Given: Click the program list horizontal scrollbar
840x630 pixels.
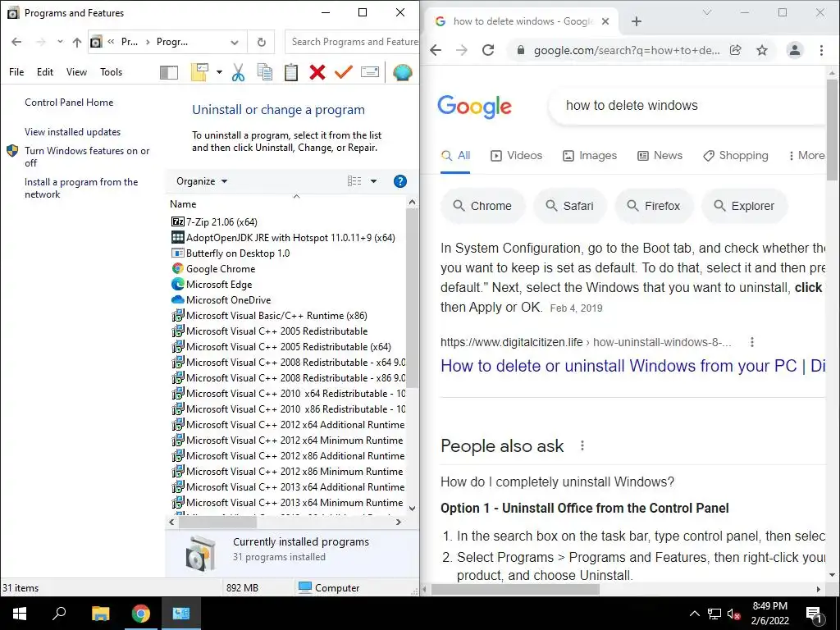Looking at the screenshot, I should [217, 522].
